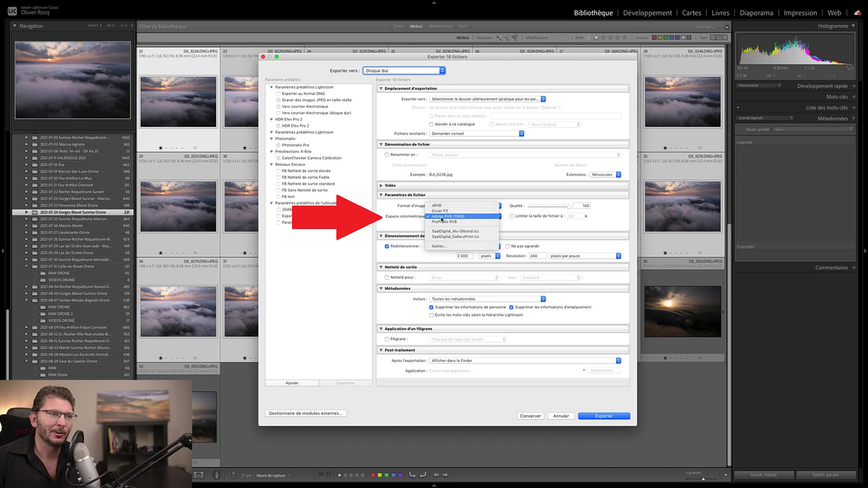Check Ecrire les mots-clés selon la hiérarchie
This screenshot has height=488, width=868.
pos(432,315)
